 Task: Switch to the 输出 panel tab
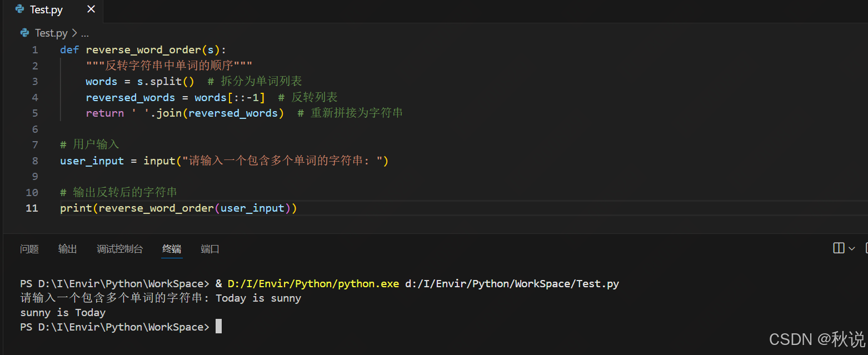68,249
